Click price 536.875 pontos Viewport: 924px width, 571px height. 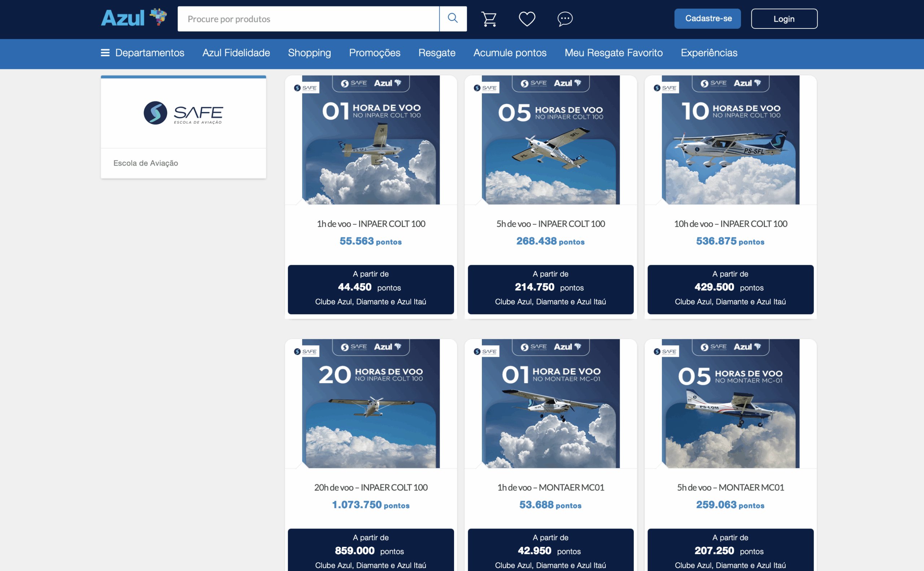click(731, 241)
